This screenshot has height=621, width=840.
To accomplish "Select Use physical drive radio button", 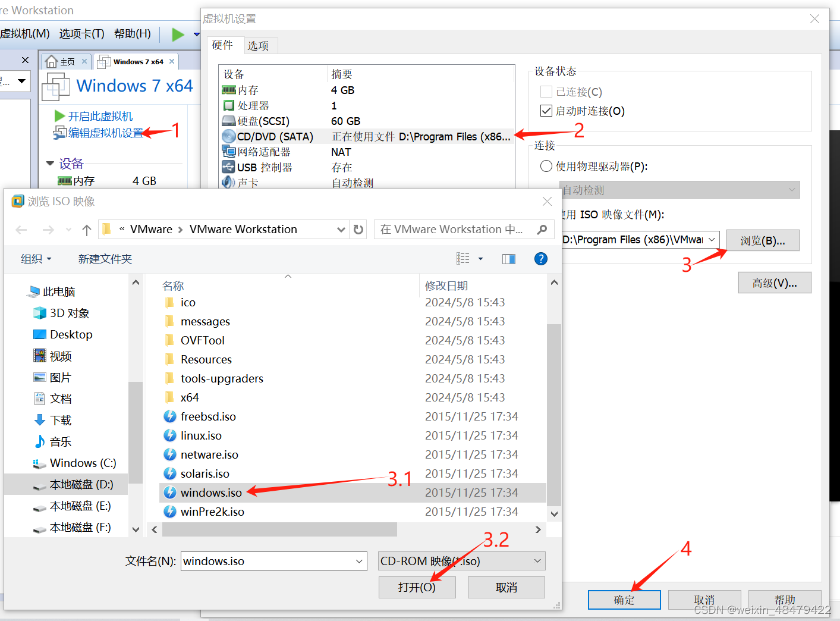I will pyautogui.click(x=546, y=166).
